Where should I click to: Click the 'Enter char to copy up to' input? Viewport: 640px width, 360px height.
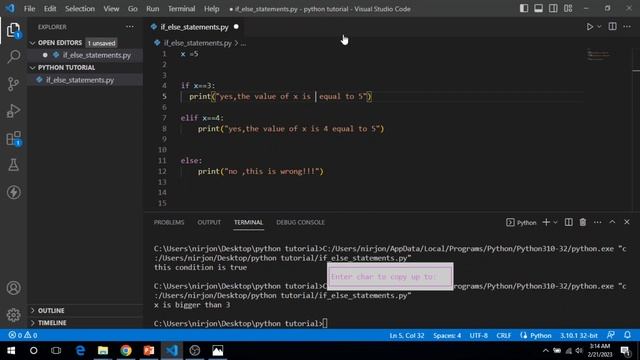pos(390,277)
